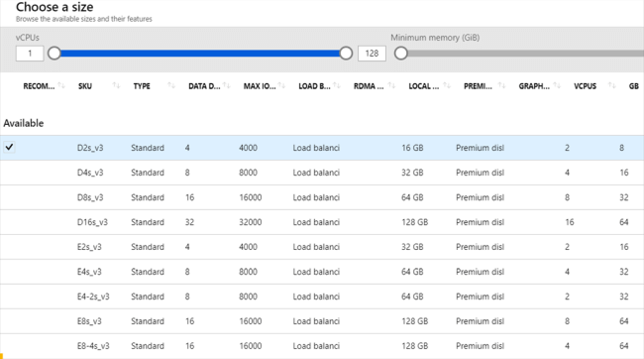This screenshot has height=359, width=644.
Task: Select the D16s_v3 size row
Action: click(x=322, y=222)
